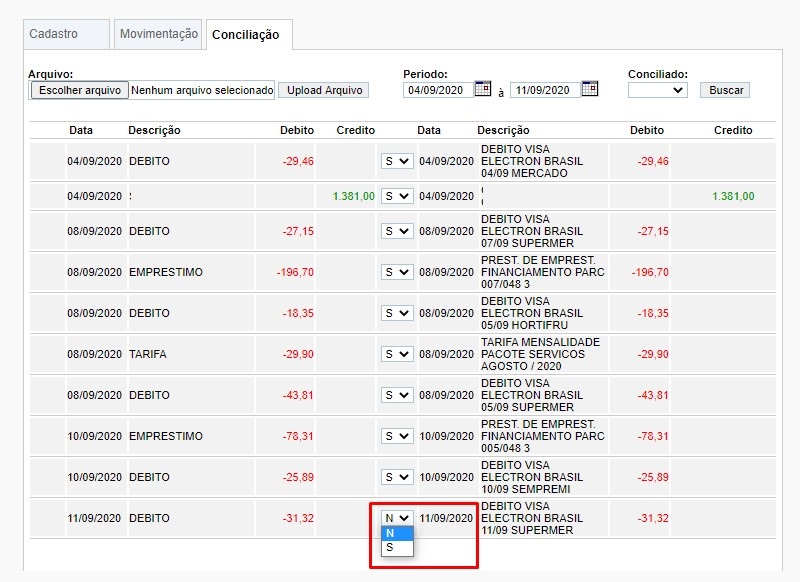Click left date 11/09/2020 in last row

[94, 518]
